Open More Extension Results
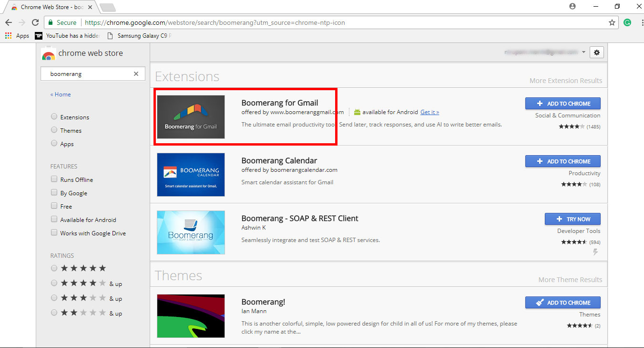Viewport: 644px width, 348px height. (x=566, y=81)
